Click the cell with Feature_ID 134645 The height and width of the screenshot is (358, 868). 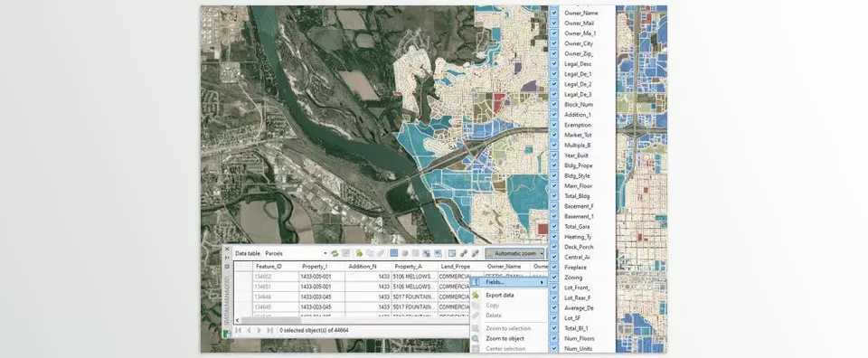coord(275,307)
